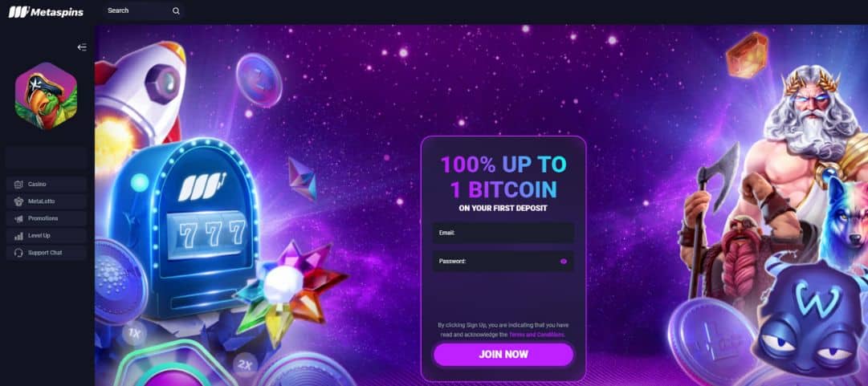Click the Promotions megaphone icon
Viewport: 868px width, 386px height.
(18, 218)
